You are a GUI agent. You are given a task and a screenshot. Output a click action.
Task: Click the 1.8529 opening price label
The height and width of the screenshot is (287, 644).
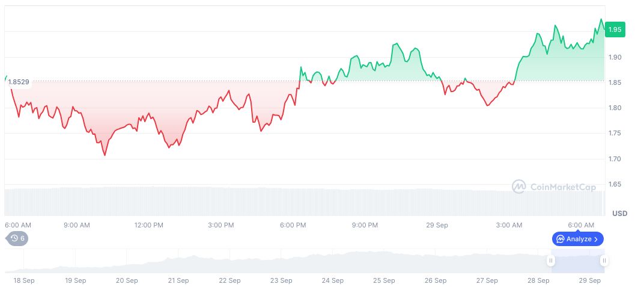point(19,81)
